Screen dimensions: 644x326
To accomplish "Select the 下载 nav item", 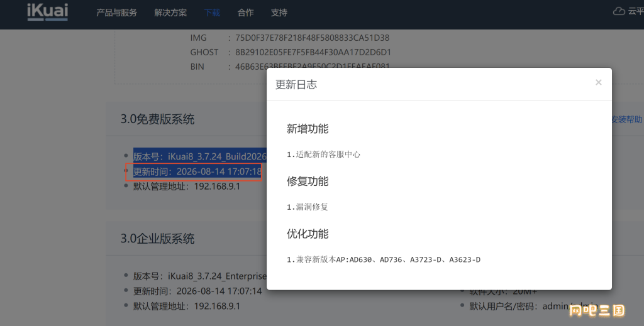I will pos(212,13).
